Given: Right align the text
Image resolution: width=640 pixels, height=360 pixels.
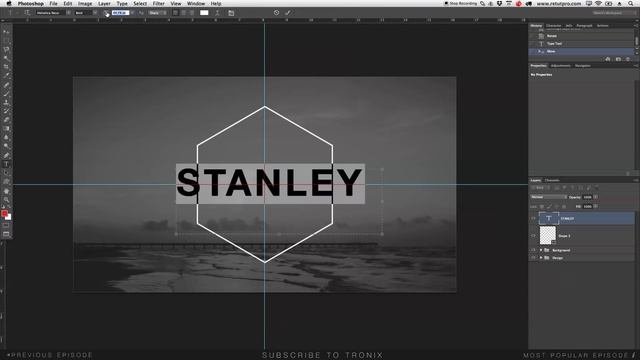Looking at the screenshot, I should tap(191, 13).
